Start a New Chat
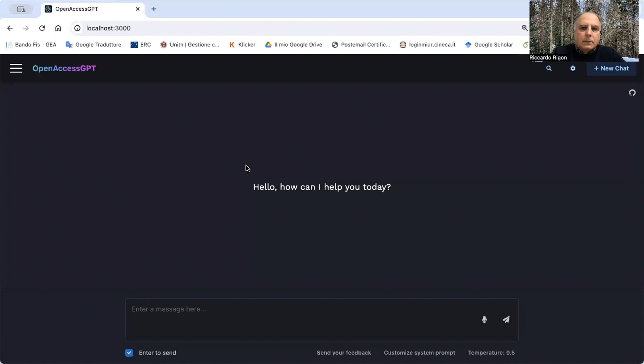 611,68
